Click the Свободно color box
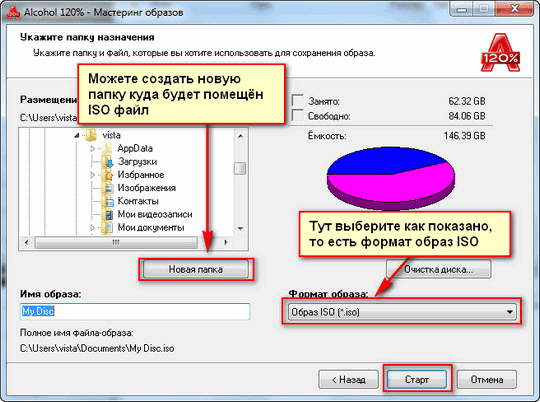 298,115
